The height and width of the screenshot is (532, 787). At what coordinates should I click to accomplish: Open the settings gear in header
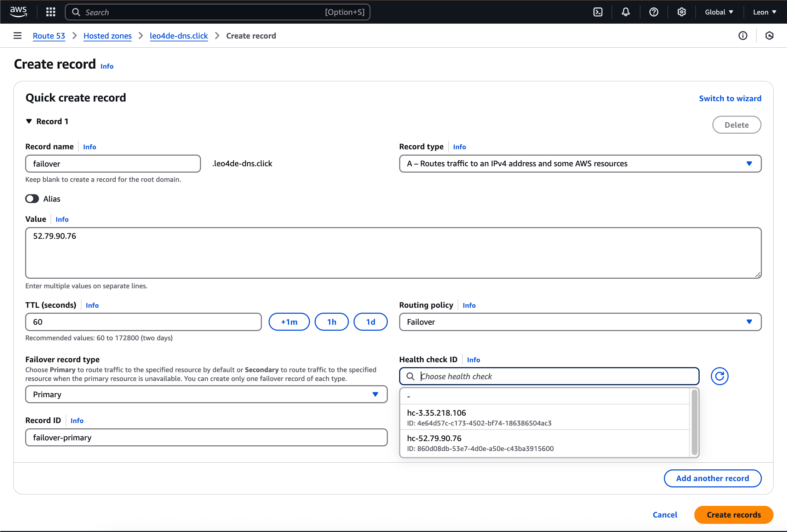(682, 12)
